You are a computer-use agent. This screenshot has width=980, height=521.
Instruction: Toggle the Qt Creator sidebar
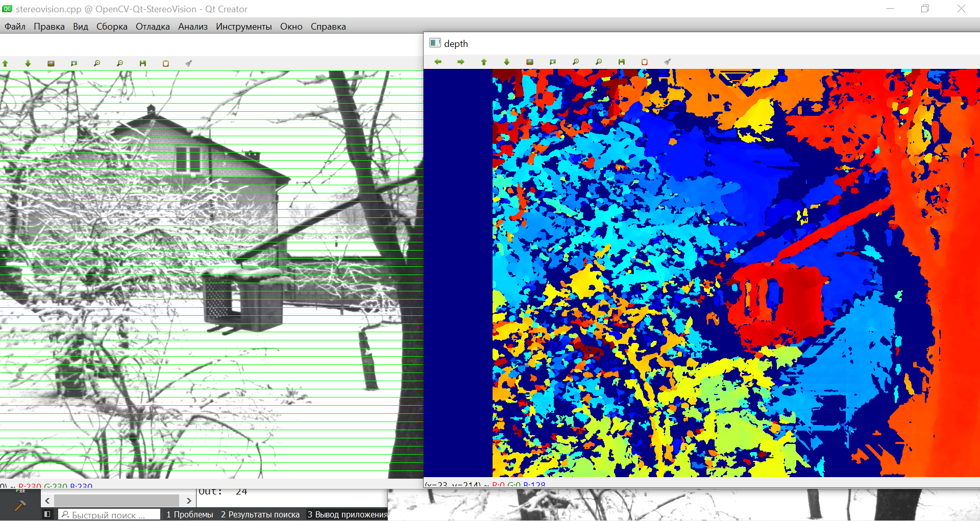coord(47,514)
